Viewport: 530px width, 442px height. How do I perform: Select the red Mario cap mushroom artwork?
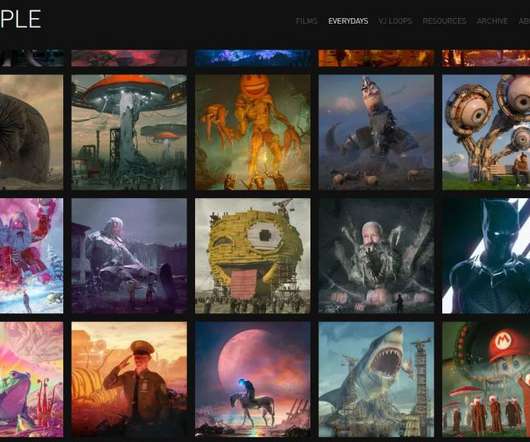coord(486,379)
